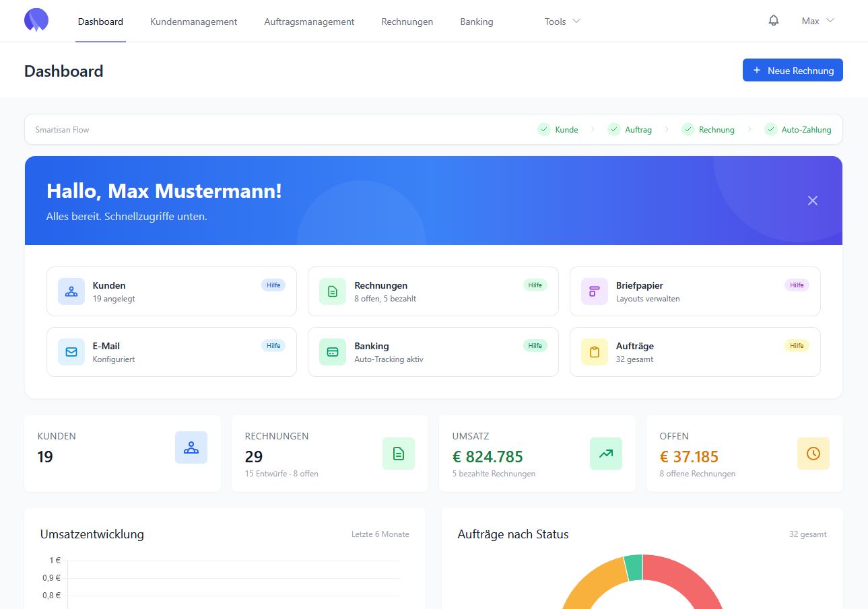868x609 pixels.
Task: Open the Rechnungen document icon
Action: coord(333,291)
